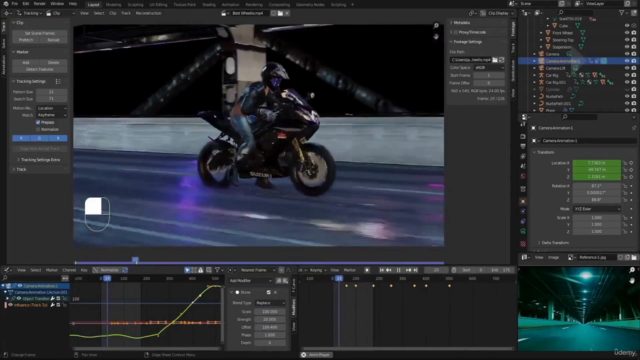Switch to the Geometry Nodes workspace tab
Image resolution: width=640 pixels, height=360 pixels.
point(310,5)
